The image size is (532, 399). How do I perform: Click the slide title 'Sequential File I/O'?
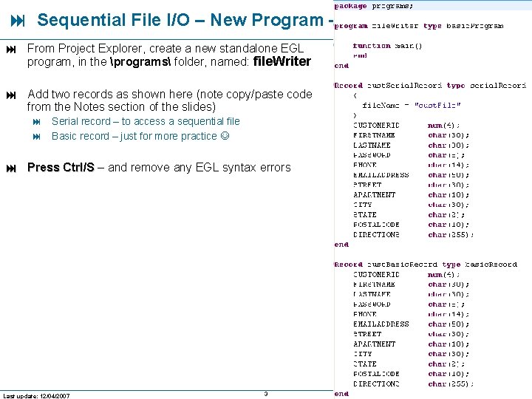(113, 20)
